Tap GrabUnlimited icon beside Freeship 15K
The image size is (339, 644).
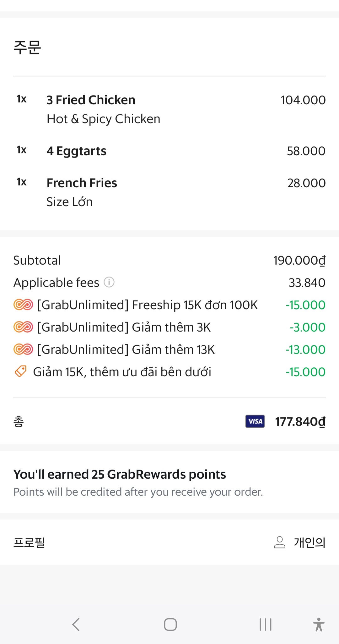point(23,305)
